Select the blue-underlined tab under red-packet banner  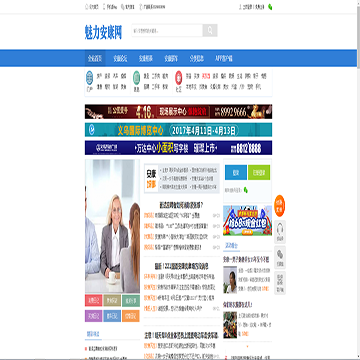(x=231, y=246)
